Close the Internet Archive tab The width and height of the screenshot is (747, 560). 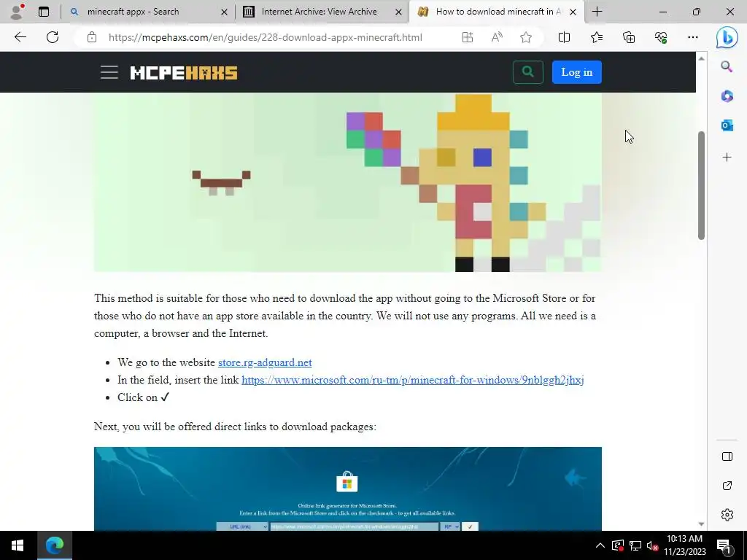tap(399, 12)
